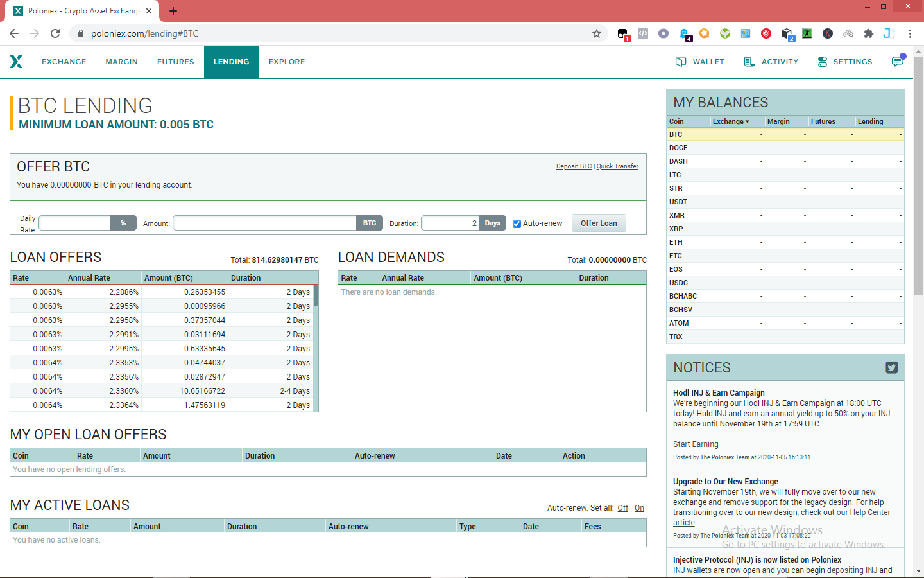Click the code brackets extension icon
Screen dimensions: 924x578
(643, 33)
